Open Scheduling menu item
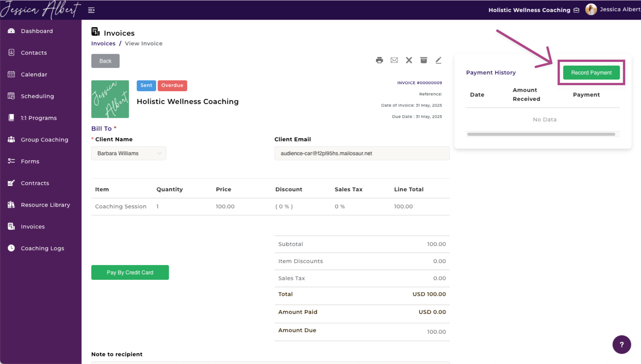 click(x=38, y=96)
